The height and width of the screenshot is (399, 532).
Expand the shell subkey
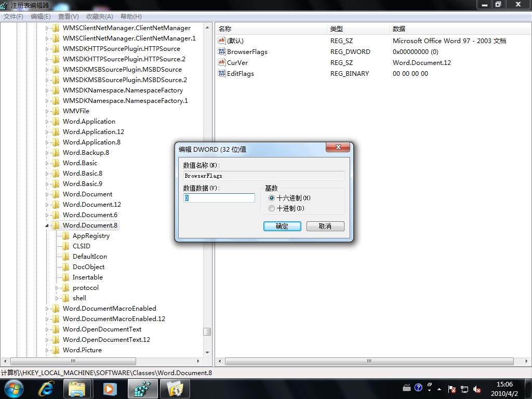57,298
